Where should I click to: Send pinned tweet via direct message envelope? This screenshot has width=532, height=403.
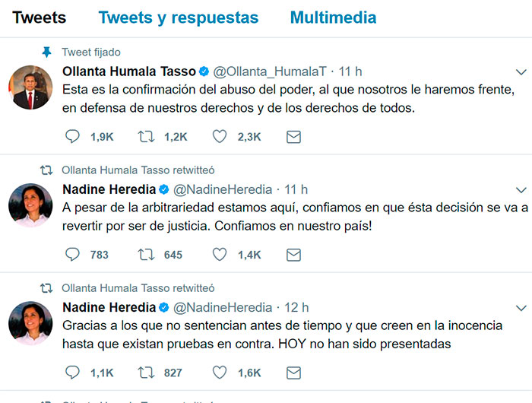pyautogui.click(x=293, y=137)
